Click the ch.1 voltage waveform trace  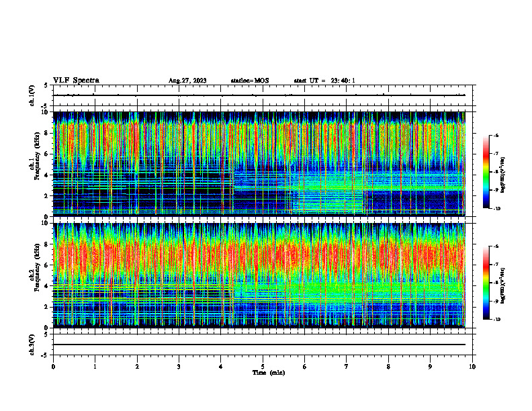tap(259, 95)
